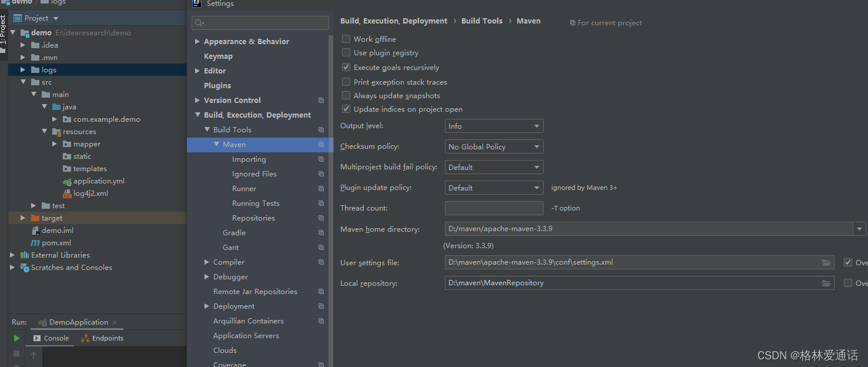Click project-level icon next to Repositories
This screenshot has height=367, width=868.
click(321, 218)
